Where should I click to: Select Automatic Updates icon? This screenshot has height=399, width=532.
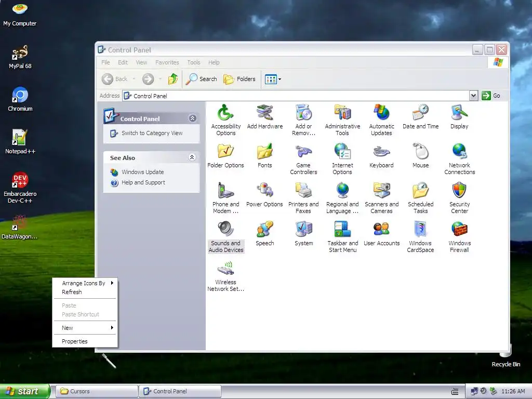[381, 120]
